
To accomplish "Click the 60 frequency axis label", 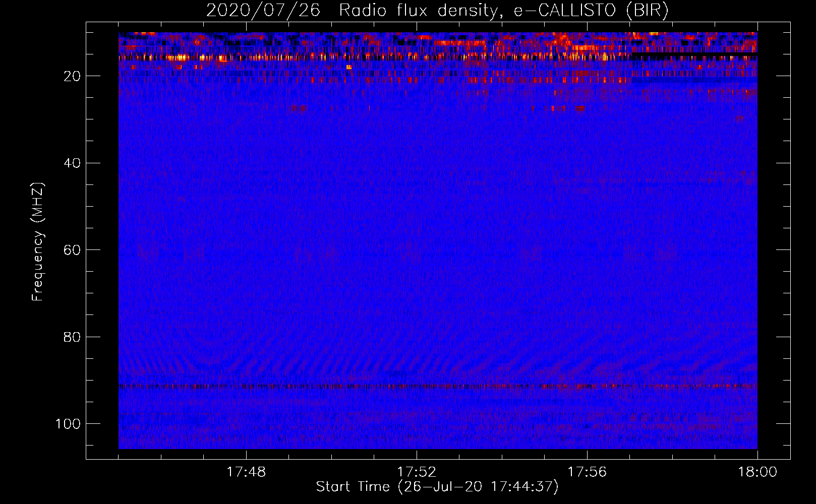I will (x=73, y=250).
